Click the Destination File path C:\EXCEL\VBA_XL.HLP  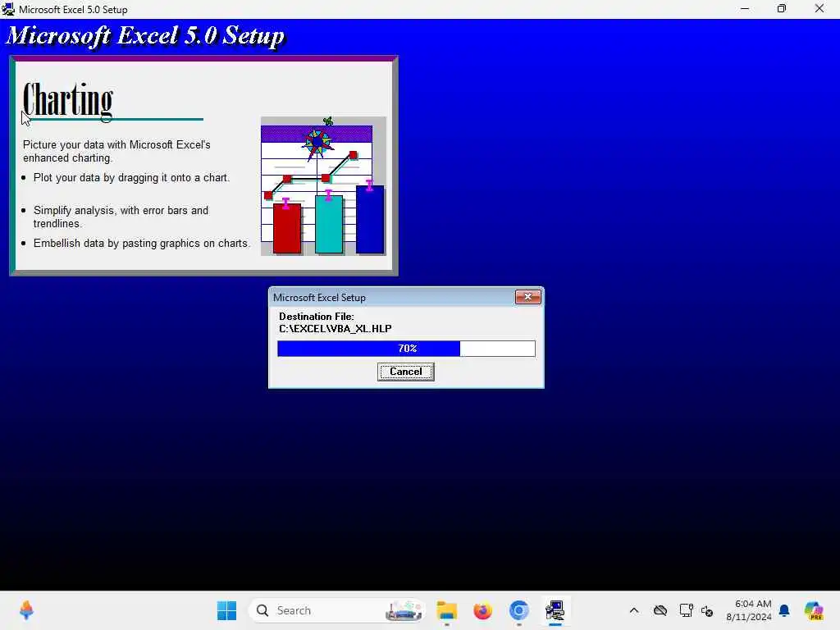(x=336, y=328)
